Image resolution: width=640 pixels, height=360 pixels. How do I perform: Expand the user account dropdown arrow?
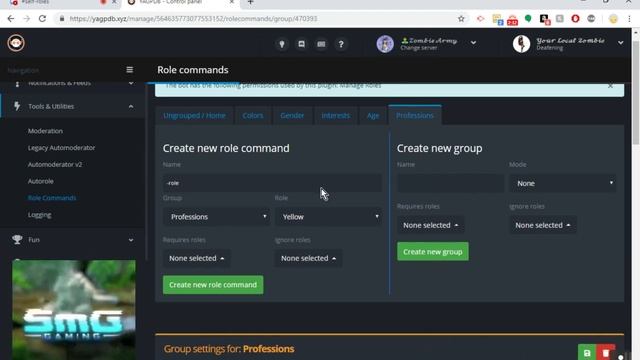tap(620, 42)
